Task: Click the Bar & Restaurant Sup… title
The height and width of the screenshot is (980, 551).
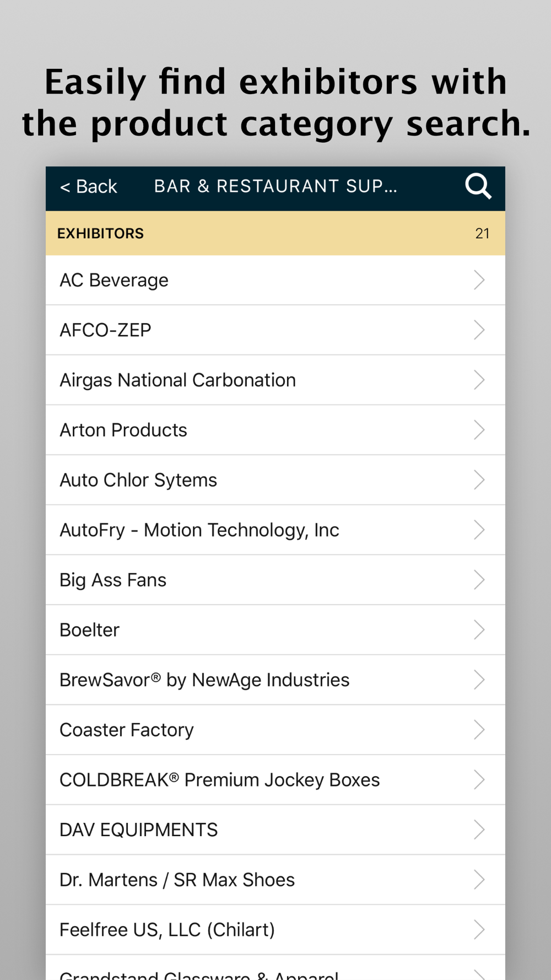Action: pos(275,186)
